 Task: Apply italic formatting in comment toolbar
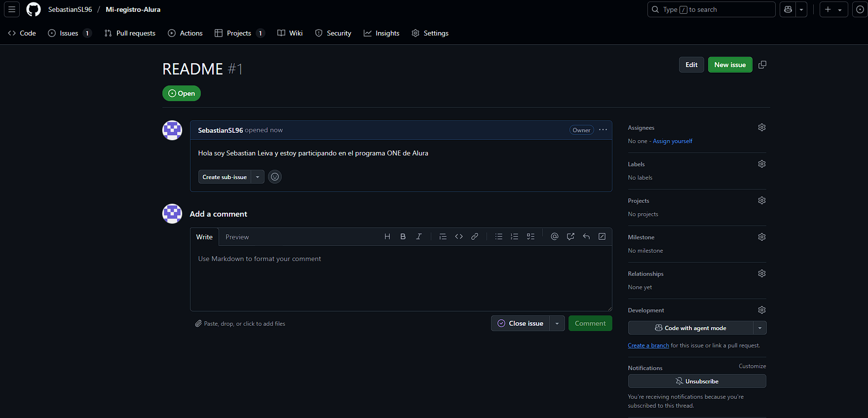(x=419, y=236)
